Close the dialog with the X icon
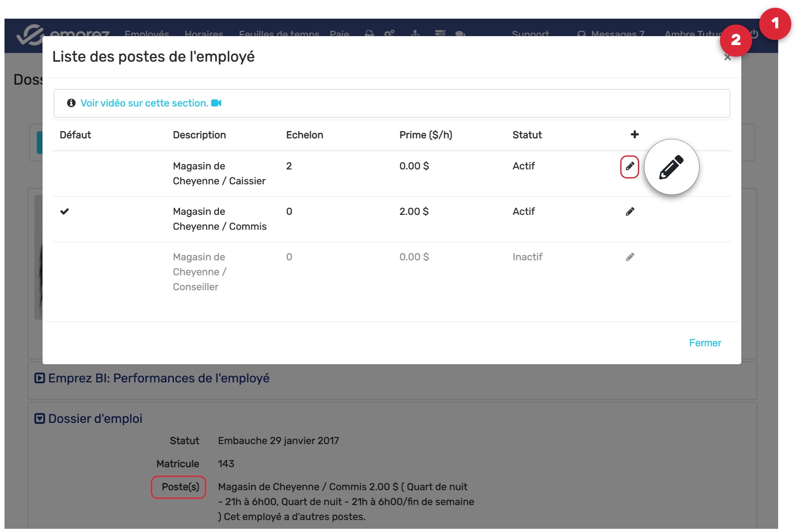801x532 pixels. coord(727,58)
